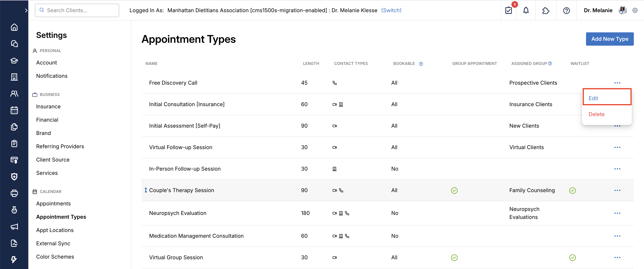
Task: Expand the collapsed left sidebar chevron
Action: coord(26,10)
